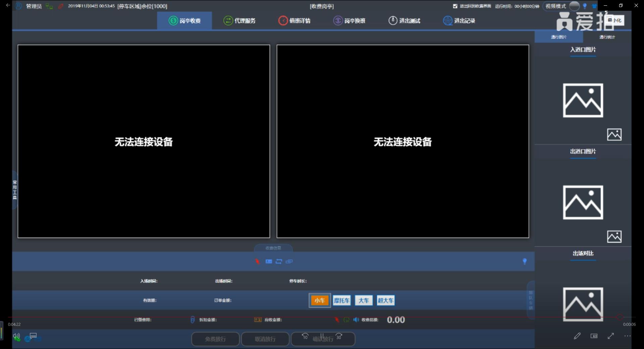Expand the 收费信息 panel handle
644x349 pixels.
coord(273,248)
